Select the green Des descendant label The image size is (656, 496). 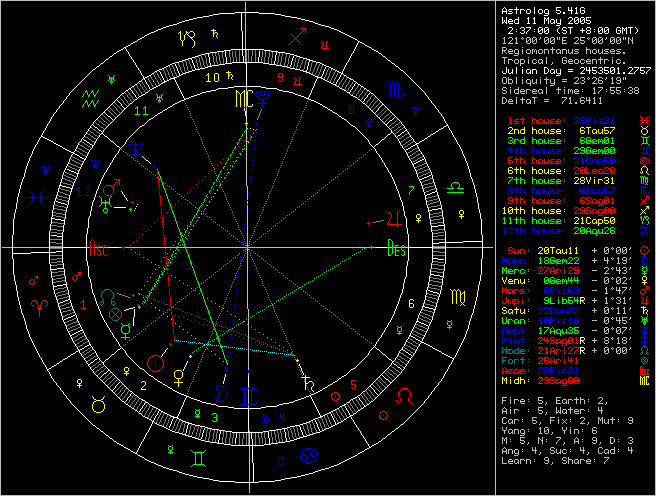tap(396, 250)
